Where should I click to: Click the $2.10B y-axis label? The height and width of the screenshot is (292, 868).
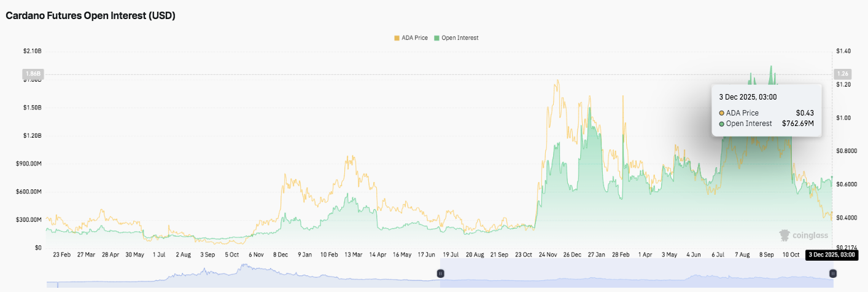(x=31, y=51)
